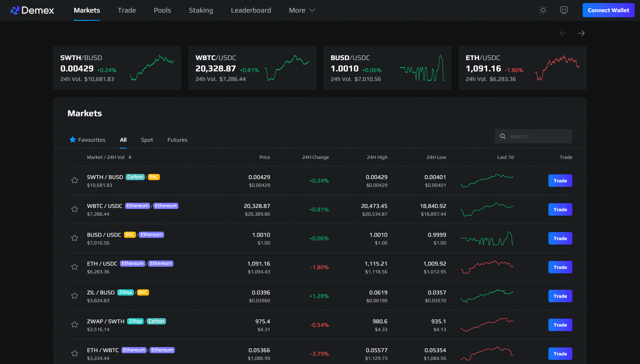Click the 7d chart in ZIL / BUSD row

(487, 296)
